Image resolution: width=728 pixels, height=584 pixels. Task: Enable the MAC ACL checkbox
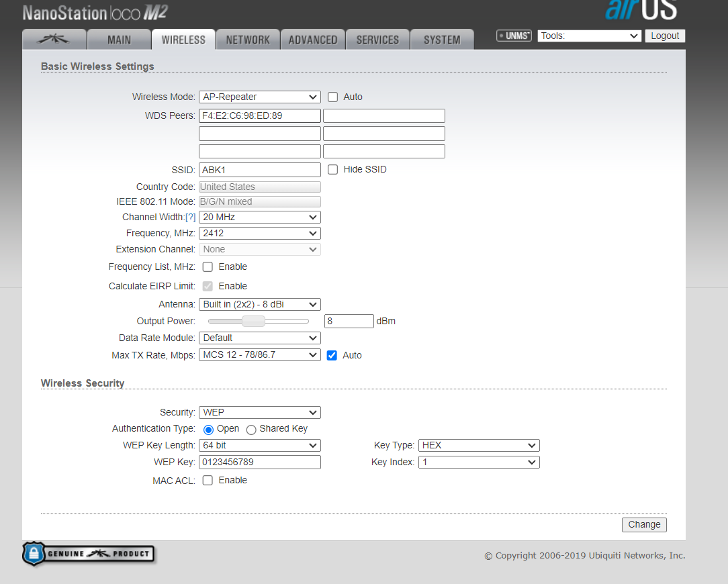pos(208,481)
